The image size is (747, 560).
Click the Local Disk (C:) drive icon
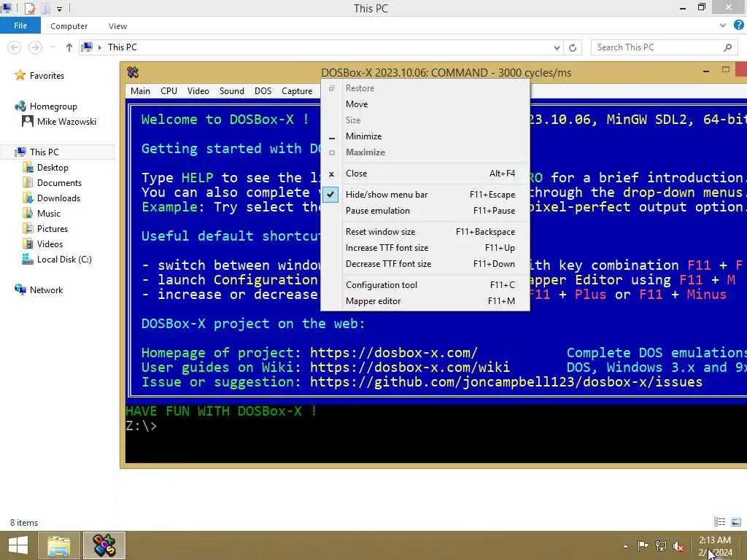pos(28,259)
